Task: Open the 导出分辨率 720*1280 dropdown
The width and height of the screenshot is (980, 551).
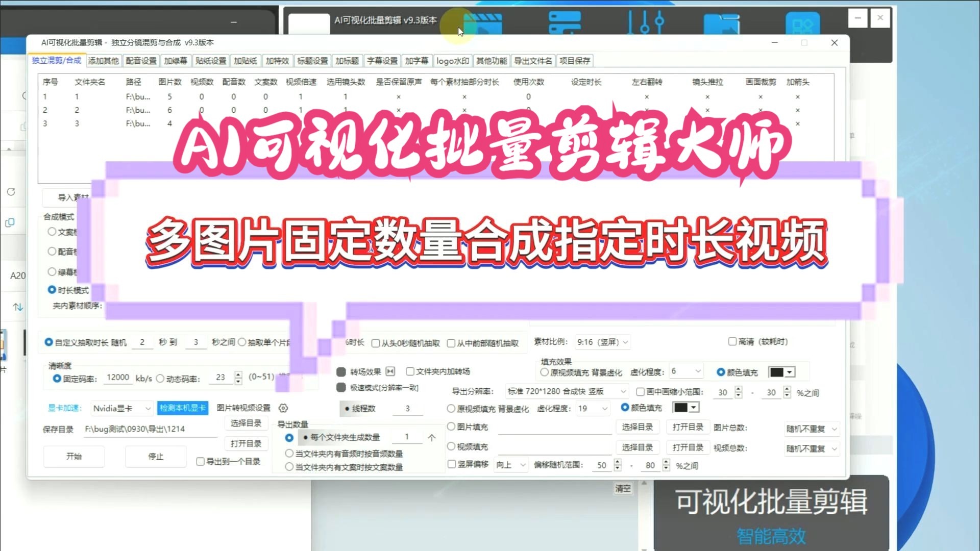Action: 567,391
